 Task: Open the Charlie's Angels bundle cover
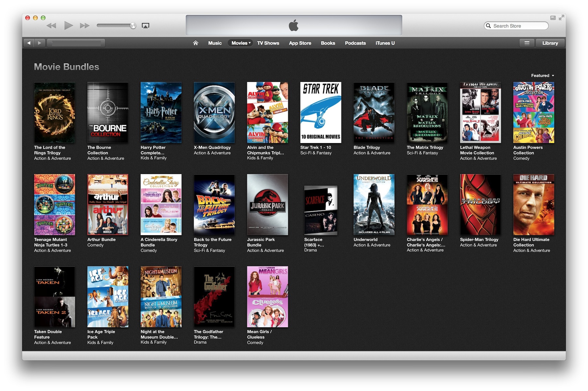tap(427, 205)
